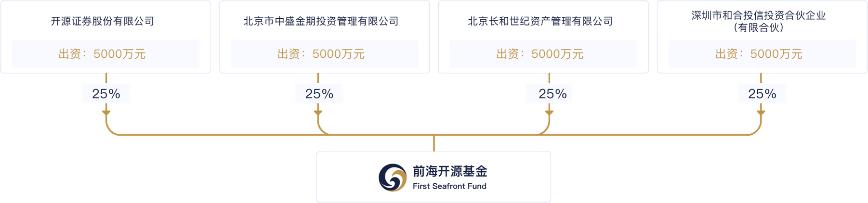
Task: Click the arrowhead below 北京长和世纪's 25% label
Action: [x=549, y=113]
